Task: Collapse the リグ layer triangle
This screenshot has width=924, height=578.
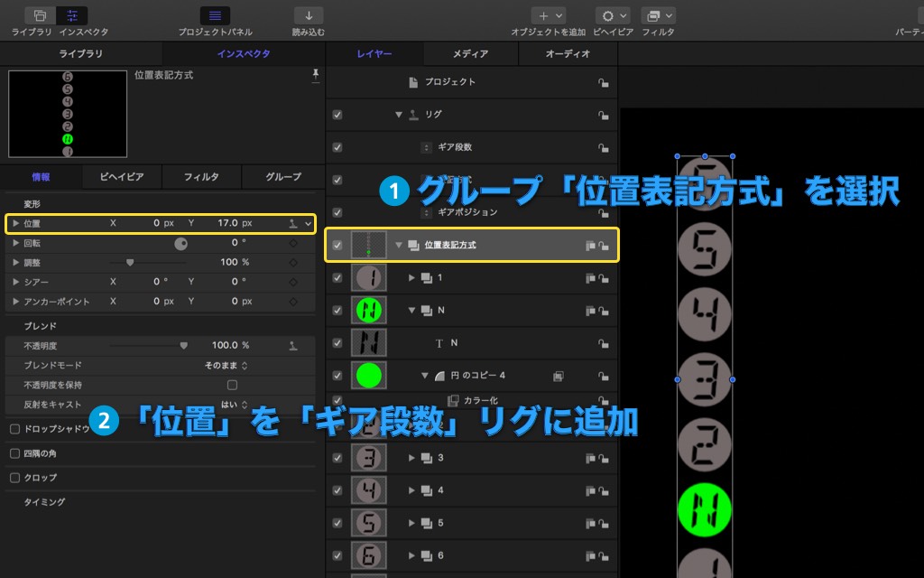Action: coord(399,115)
